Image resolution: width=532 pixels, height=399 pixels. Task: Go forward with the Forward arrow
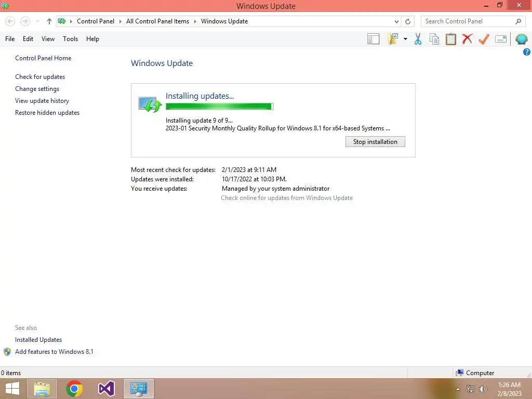click(x=25, y=21)
